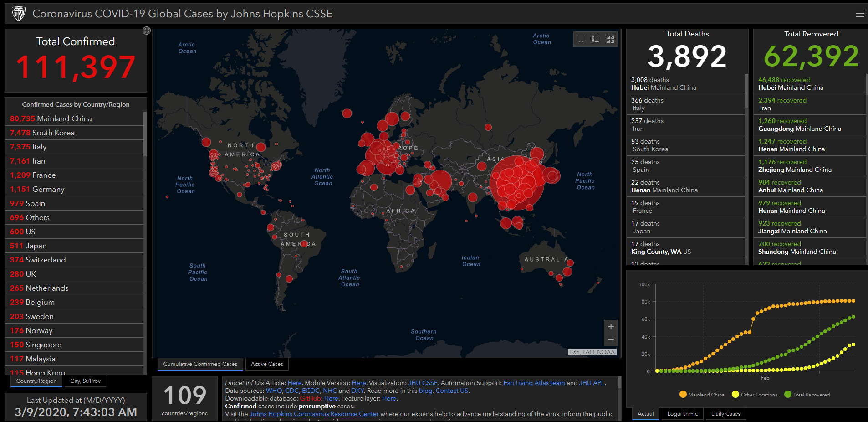Click 700 recovered Shandong entry
This screenshot has height=422, width=868.
click(x=810, y=248)
